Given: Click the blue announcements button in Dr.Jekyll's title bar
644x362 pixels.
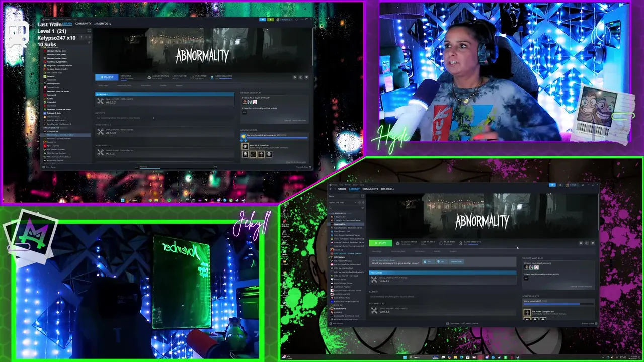Looking at the screenshot, I should [x=552, y=185].
